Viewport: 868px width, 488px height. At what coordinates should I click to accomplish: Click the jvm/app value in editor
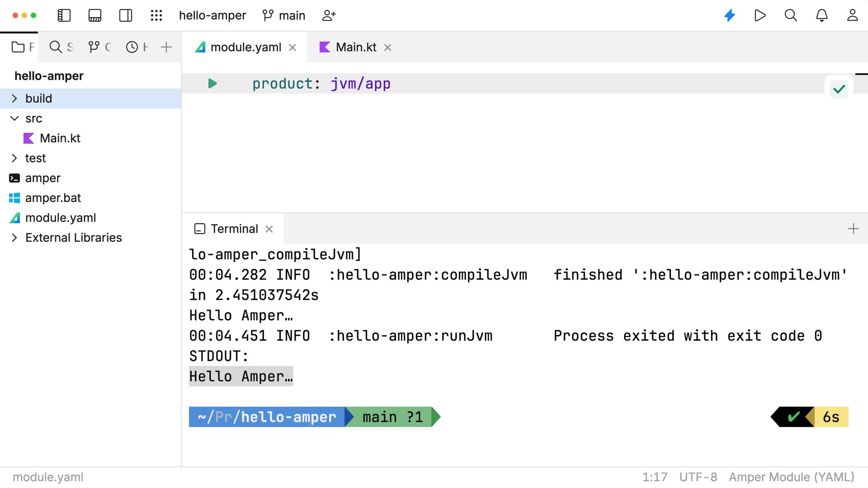pyautogui.click(x=360, y=84)
